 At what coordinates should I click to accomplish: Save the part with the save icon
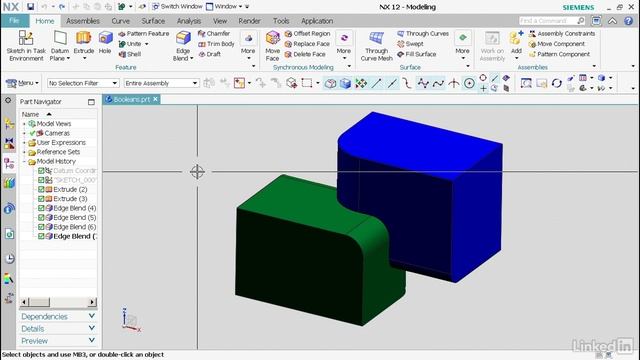tap(31, 7)
